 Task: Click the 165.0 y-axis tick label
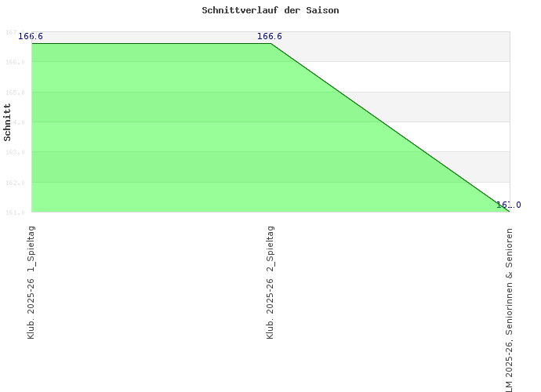click(x=16, y=93)
